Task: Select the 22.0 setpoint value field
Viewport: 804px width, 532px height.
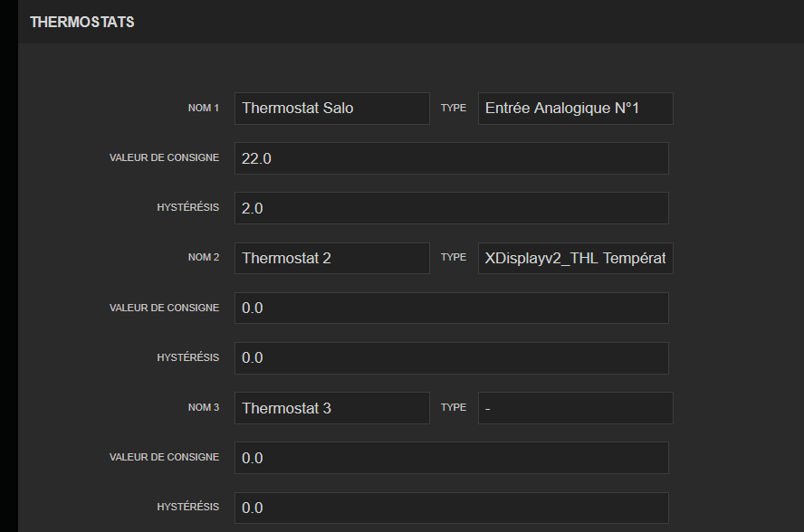Action: (x=451, y=158)
